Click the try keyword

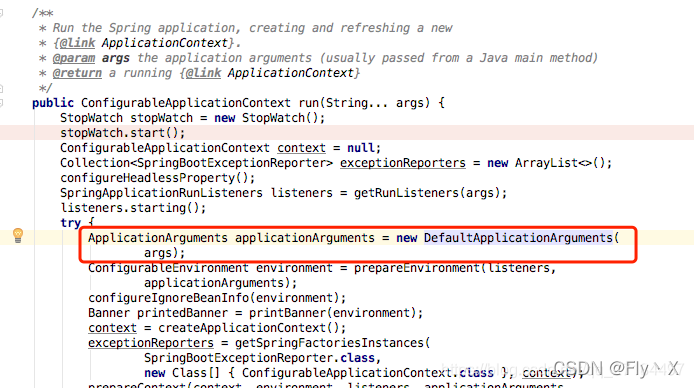(x=71, y=223)
